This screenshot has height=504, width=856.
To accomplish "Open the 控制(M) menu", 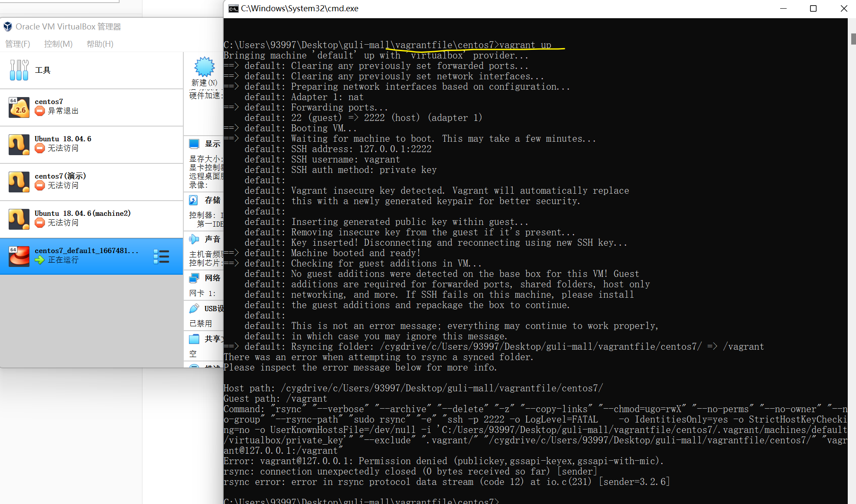I will (59, 44).
